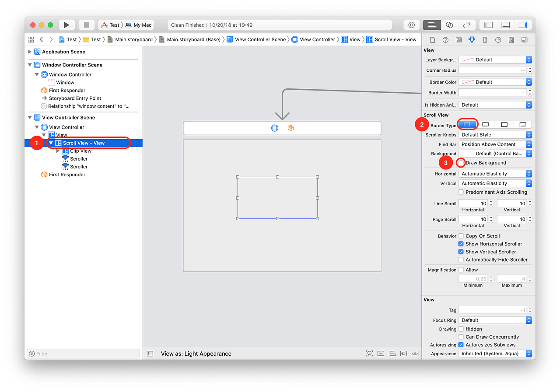Open the Bindings inspector
This screenshot has width=560, height=392.
point(511,39)
